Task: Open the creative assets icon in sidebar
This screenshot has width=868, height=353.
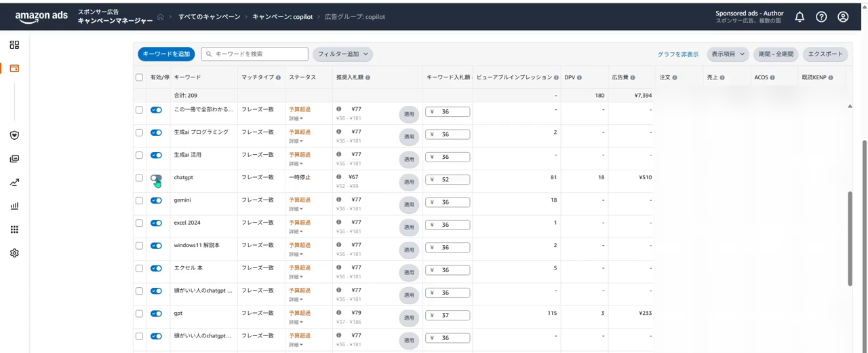Action: click(14, 159)
